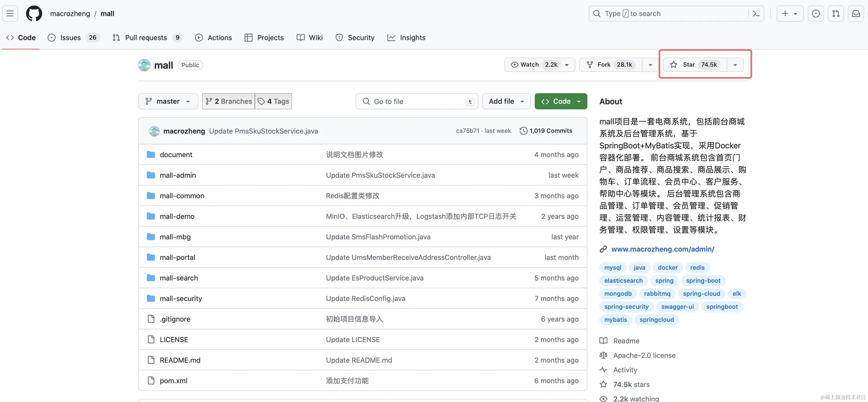The width and height of the screenshot is (868, 402).
Task: Open the Insights tab
Action: 406,38
